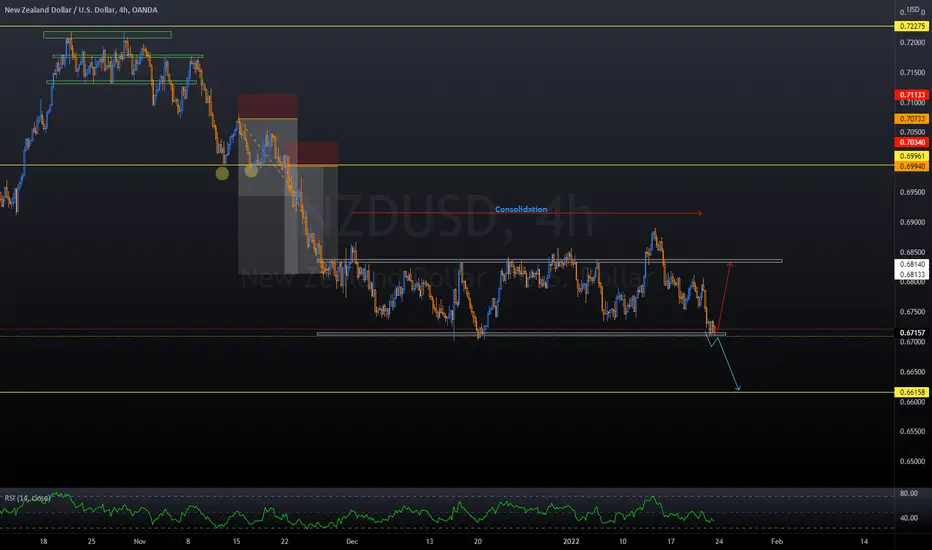Select the yellow 0.69961 price tag
Screen dimensions: 932x550
pos(912,156)
